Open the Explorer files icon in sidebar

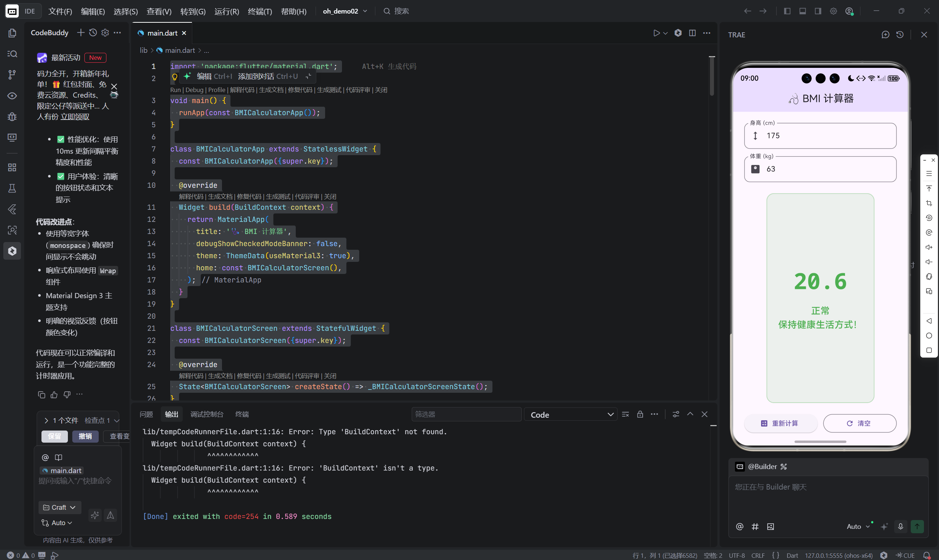pos(12,33)
